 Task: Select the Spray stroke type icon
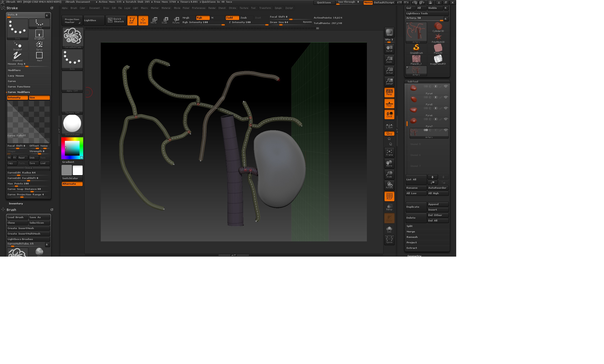39,45
